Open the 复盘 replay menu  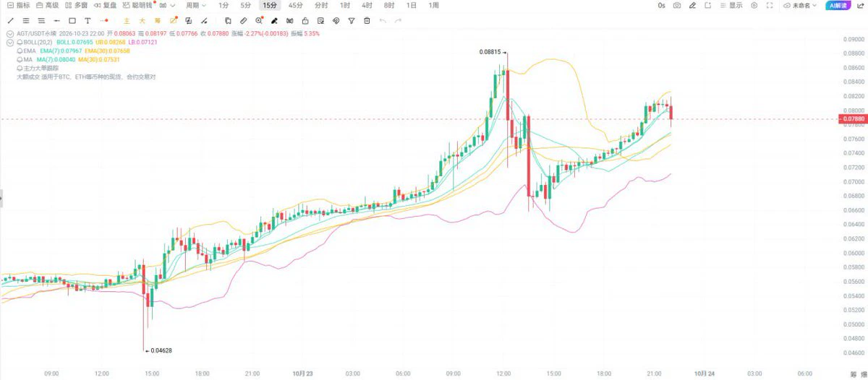click(105, 5)
